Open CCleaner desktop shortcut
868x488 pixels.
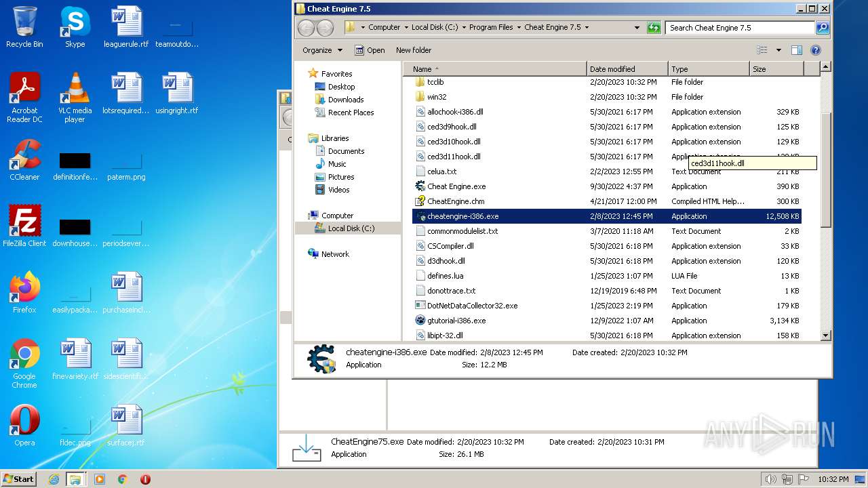pos(24,159)
